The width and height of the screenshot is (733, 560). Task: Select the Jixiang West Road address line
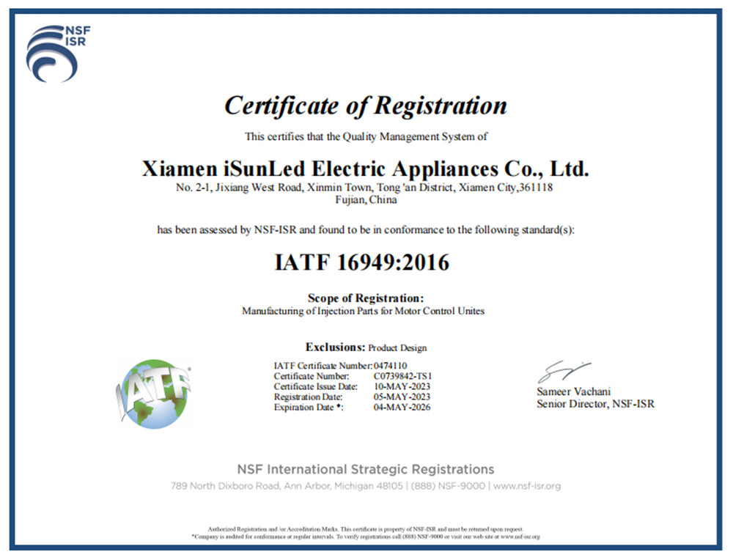[x=364, y=188]
